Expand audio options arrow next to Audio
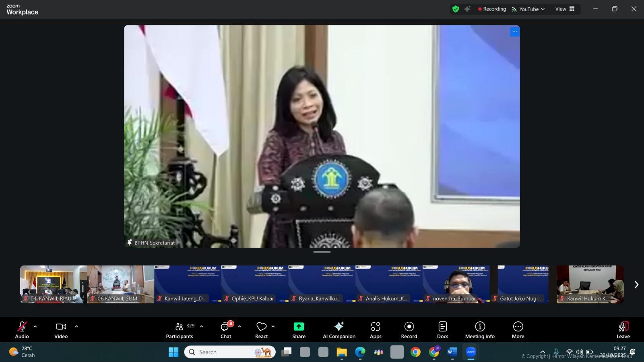The image size is (644, 362). point(35,327)
